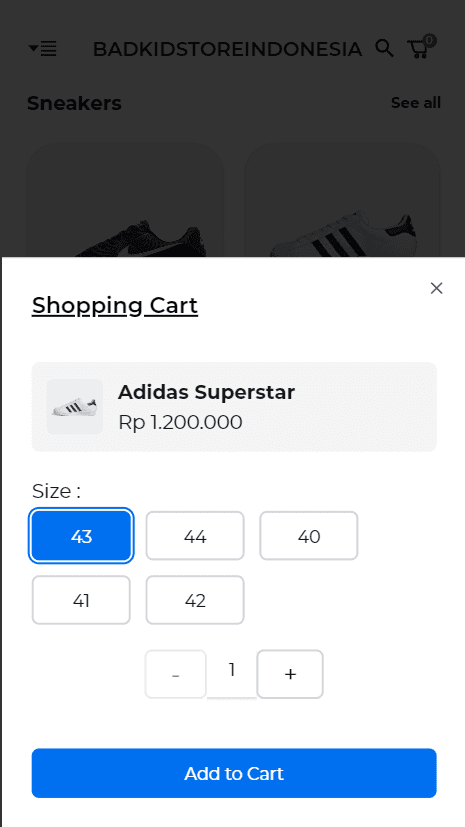The height and width of the screenshot is (827, 465).
Task: Click the Add to Cart button
Action: pyautogui.click(x=234, y=773)
